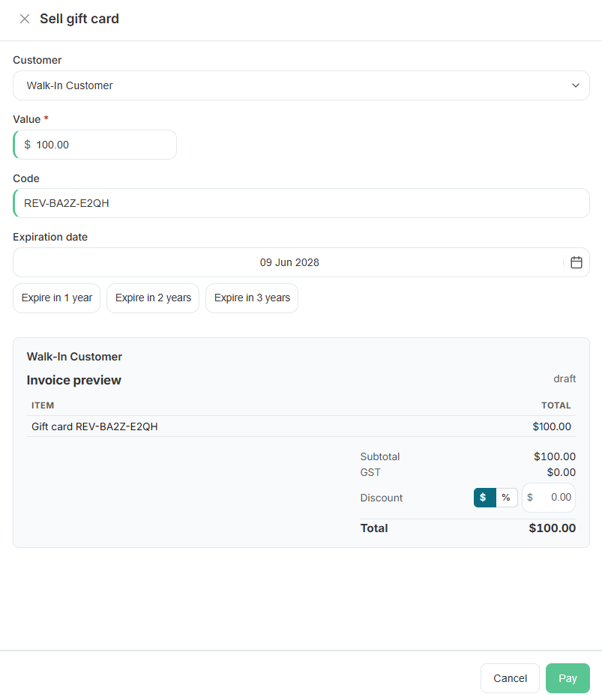Select the Walk-In Customer combo box

pyautogui.click(x=301, y=85)
